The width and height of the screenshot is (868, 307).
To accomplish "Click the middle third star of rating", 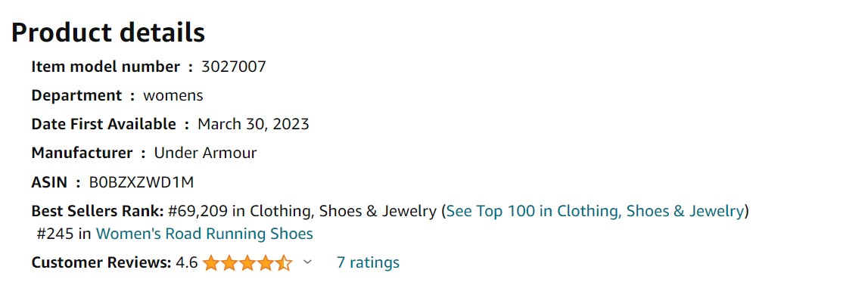I will click(x=247, y=262).
